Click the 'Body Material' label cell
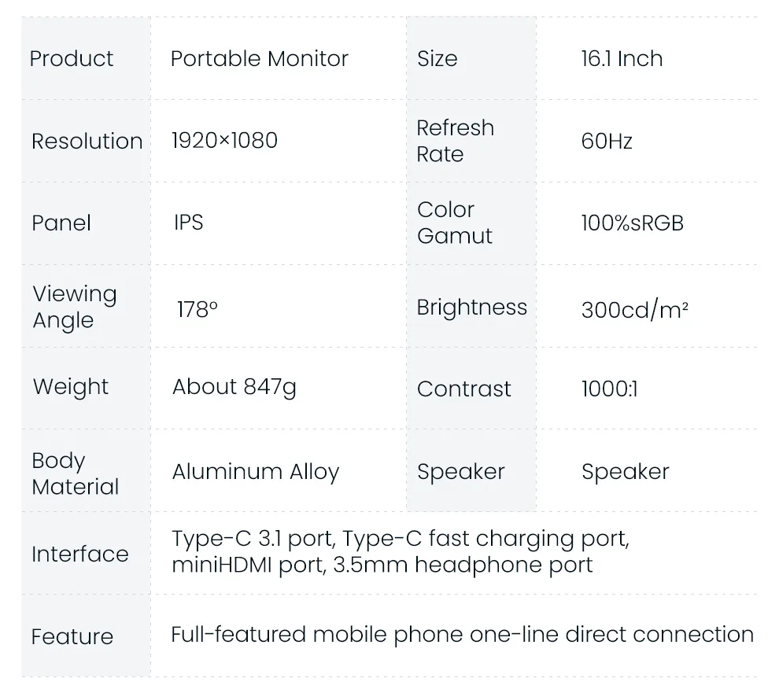 [x=76, y=473]
